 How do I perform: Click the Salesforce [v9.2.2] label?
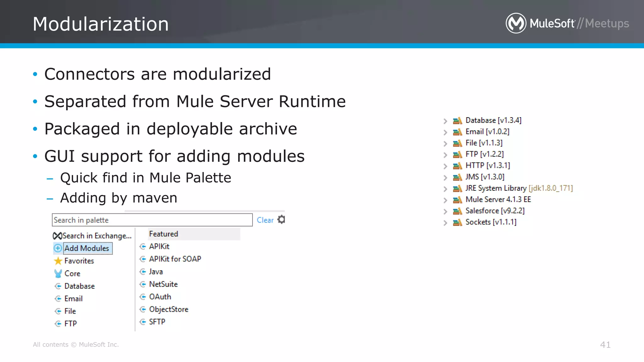click(x=495, y=211)
